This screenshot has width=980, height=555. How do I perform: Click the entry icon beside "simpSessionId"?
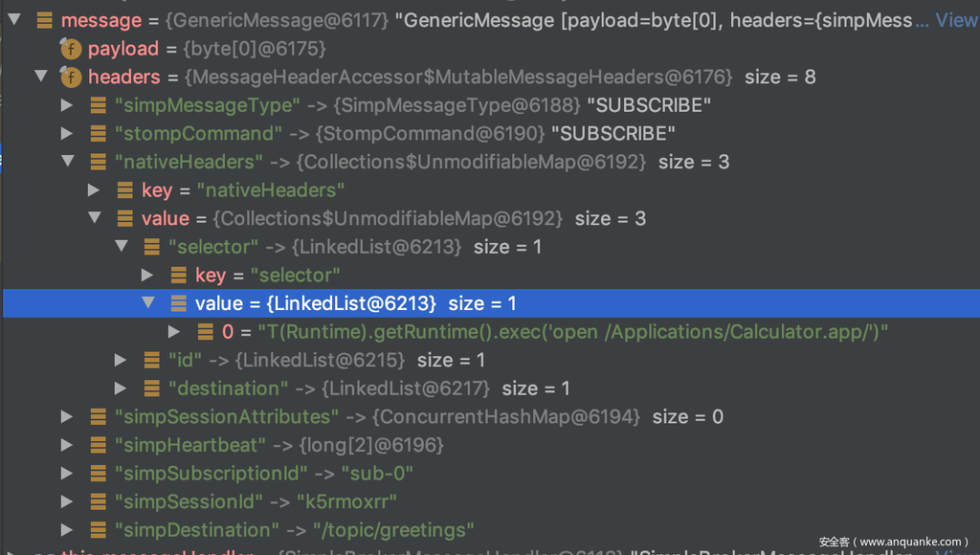click(98, 501)
